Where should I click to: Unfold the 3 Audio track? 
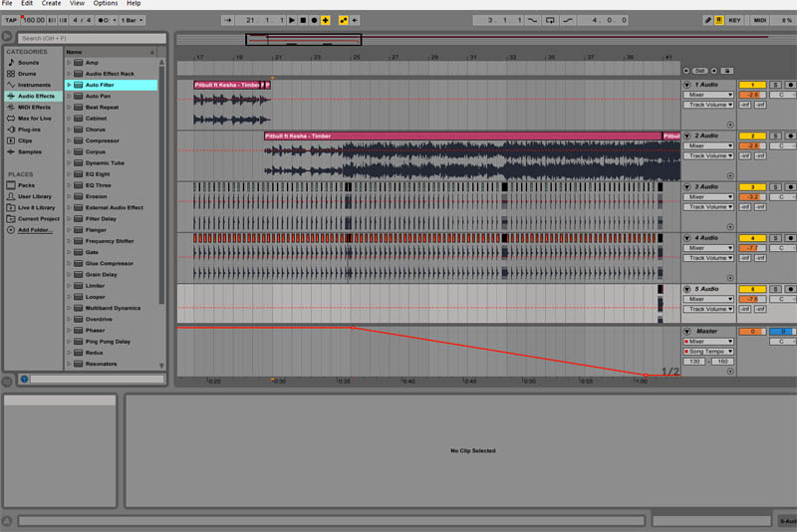pos(687,187)
